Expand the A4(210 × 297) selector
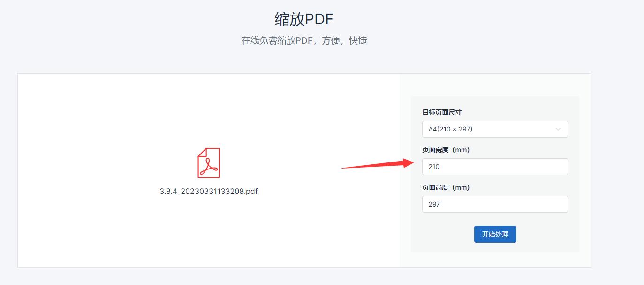 tap(495, 129)
